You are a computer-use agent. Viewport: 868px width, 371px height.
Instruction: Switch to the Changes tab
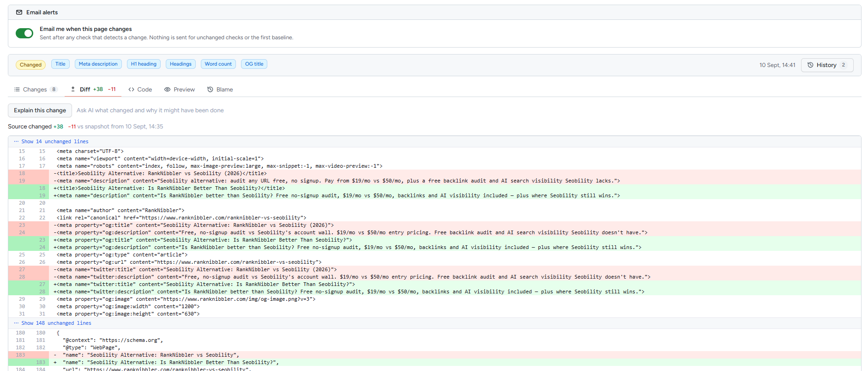pos(36,90)
